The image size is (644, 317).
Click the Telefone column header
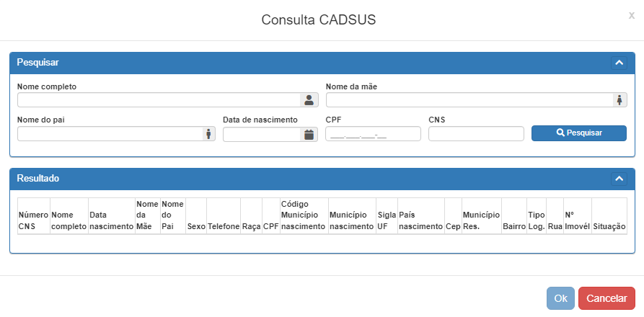click(x=224, y=226)
